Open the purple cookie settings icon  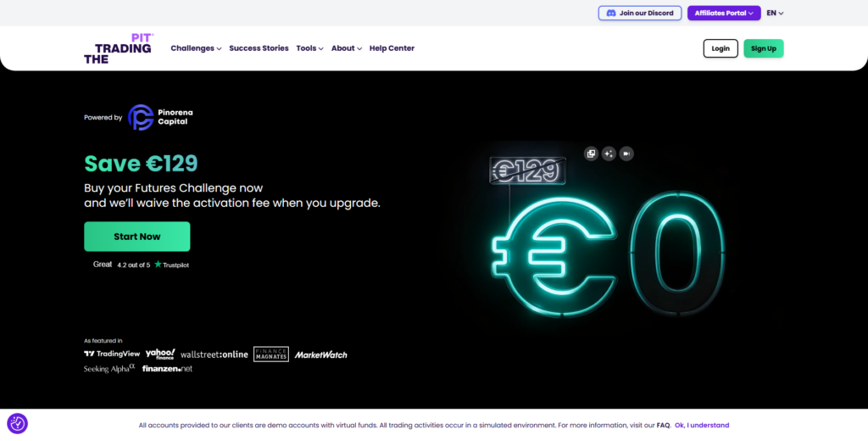tap(17, 423)
